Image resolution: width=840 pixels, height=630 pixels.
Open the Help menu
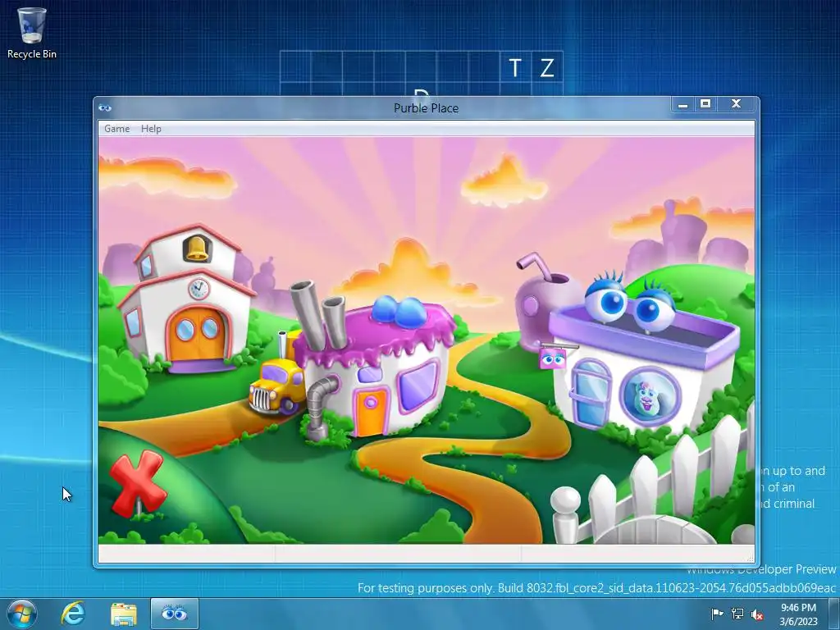[x=151, y=129]
